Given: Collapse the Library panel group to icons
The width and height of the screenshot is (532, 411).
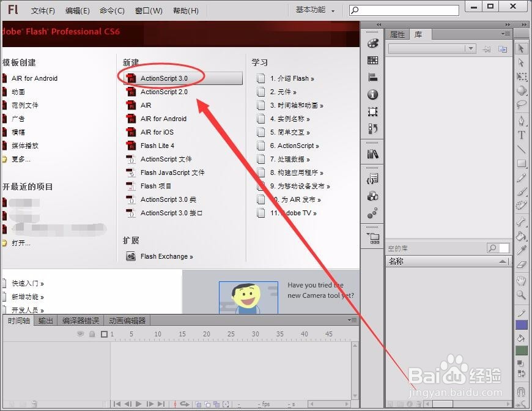Looking at the screenshot, I should click(x=508, y=24).
